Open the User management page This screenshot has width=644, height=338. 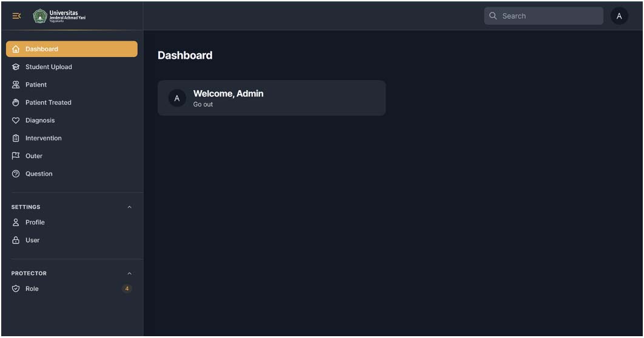[33, 240]
